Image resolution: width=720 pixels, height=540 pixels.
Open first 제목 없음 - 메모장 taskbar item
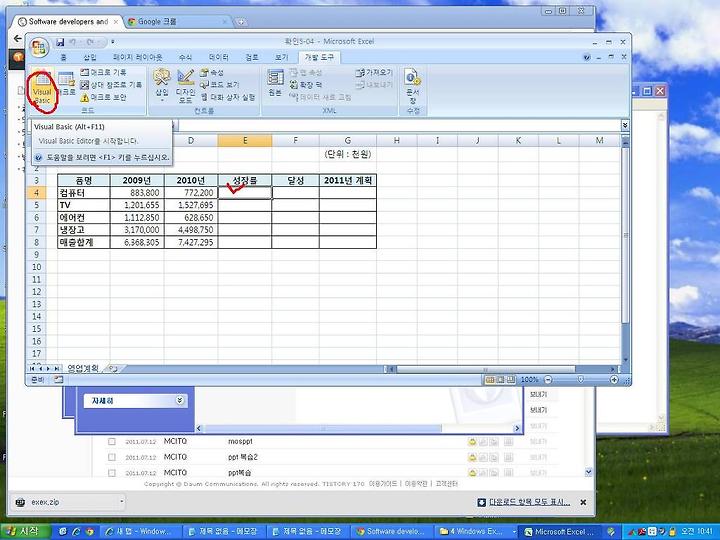click(x=223, y=532)
